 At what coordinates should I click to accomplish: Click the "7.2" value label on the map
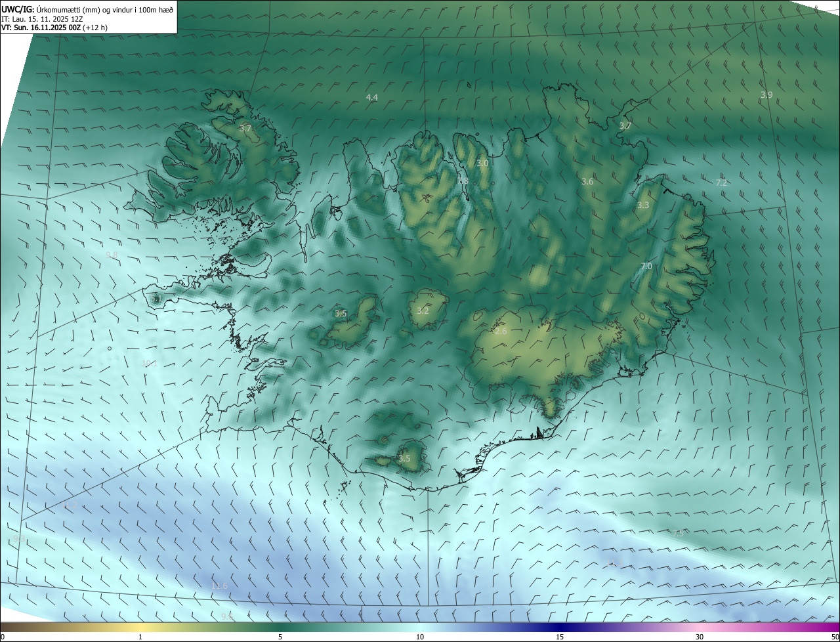click(x=721, y=183)
